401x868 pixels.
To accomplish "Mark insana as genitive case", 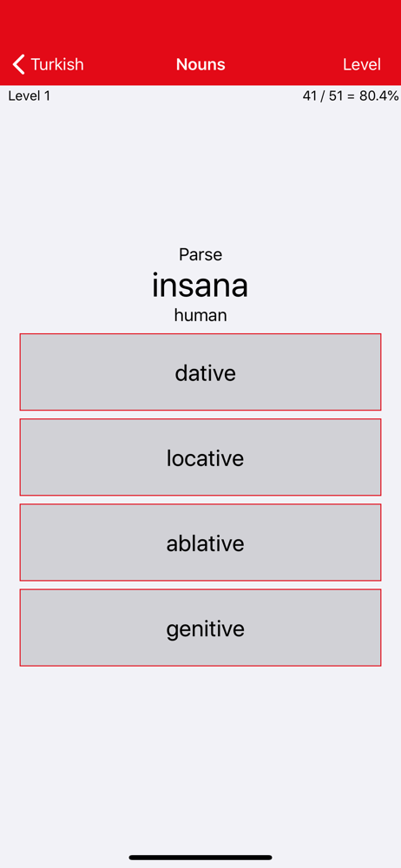I will (x=200, y=628).
